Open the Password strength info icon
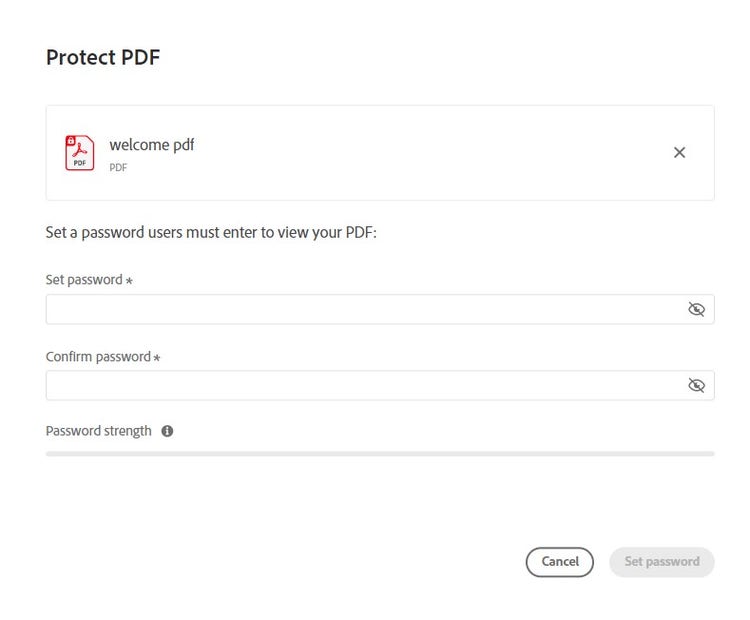Viewport: 750px width, 620px height. click(167, 431)
